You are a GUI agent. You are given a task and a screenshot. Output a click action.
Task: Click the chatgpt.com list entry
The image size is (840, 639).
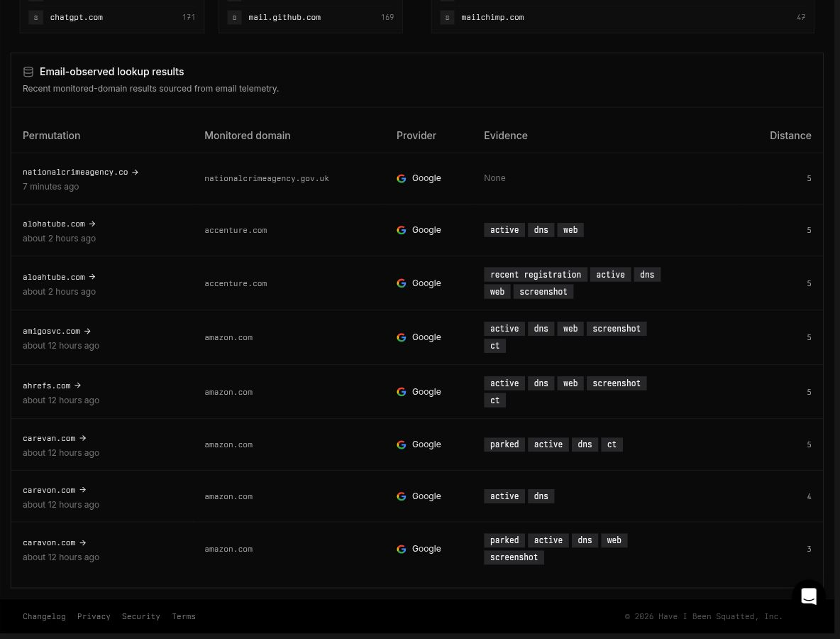pos(112,17)
